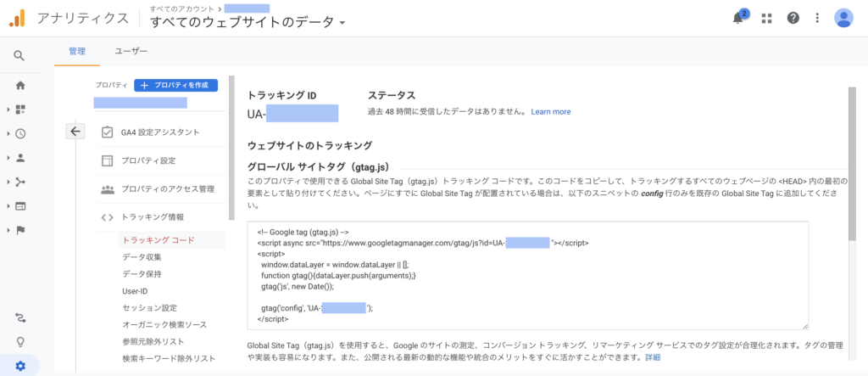The width and height of the screenshot is (868, 376).
Task: Expand the Realtime sidebar arrow
Action: 8,133
